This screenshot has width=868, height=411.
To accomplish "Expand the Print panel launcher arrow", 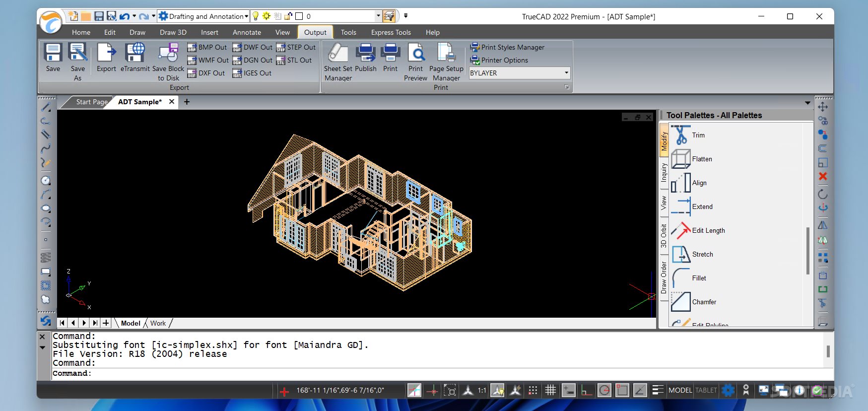I will click(567, 87).
